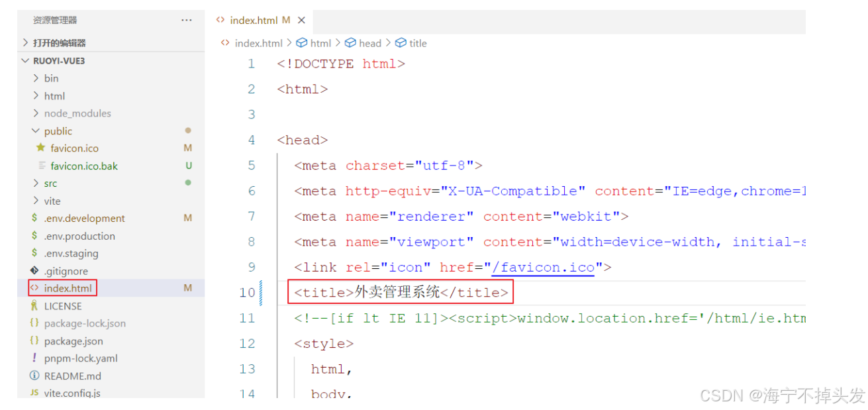Click the dollar icon of .env.development
868x410 pixels.
click(x=34, y=218)
